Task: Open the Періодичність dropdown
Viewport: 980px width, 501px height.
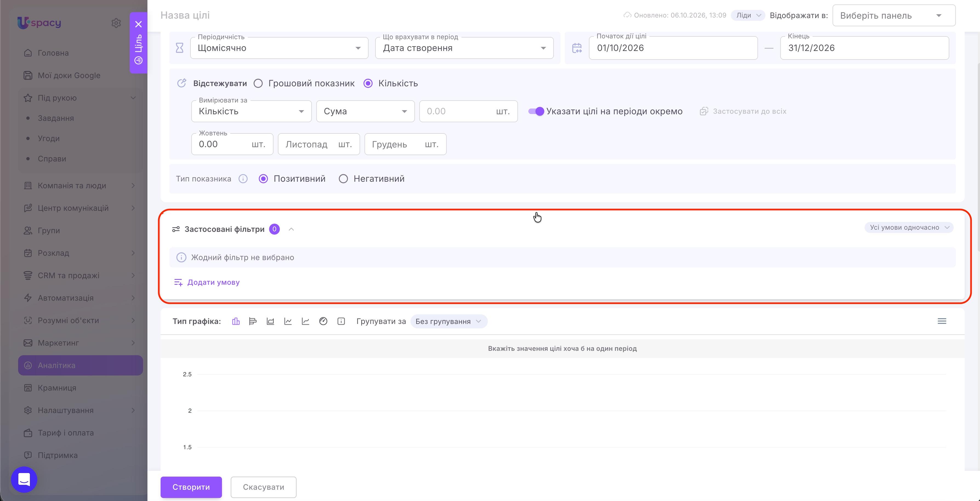Action: click(279, 48)
